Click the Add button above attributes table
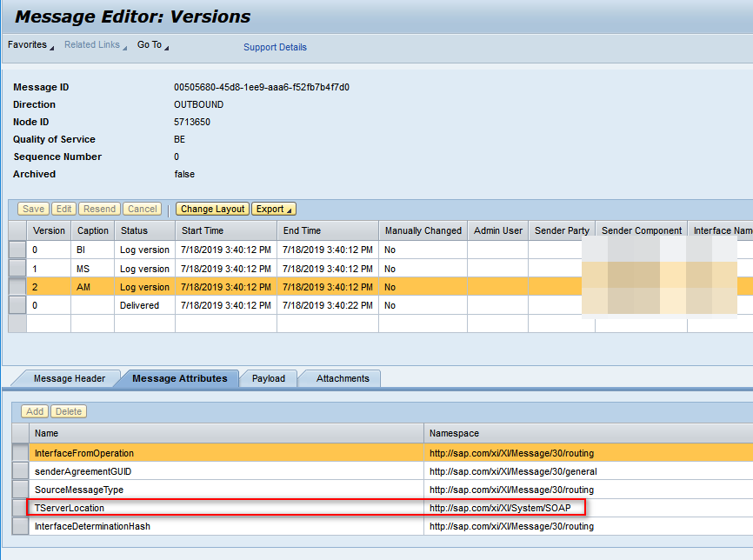753x560 pixels. (34, 411)
